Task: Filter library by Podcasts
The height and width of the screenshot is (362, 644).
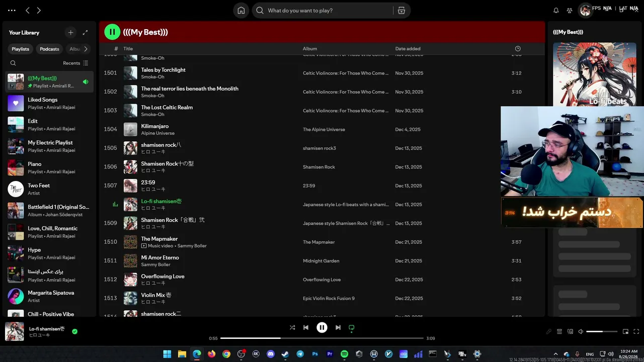Action: point(49,49)
